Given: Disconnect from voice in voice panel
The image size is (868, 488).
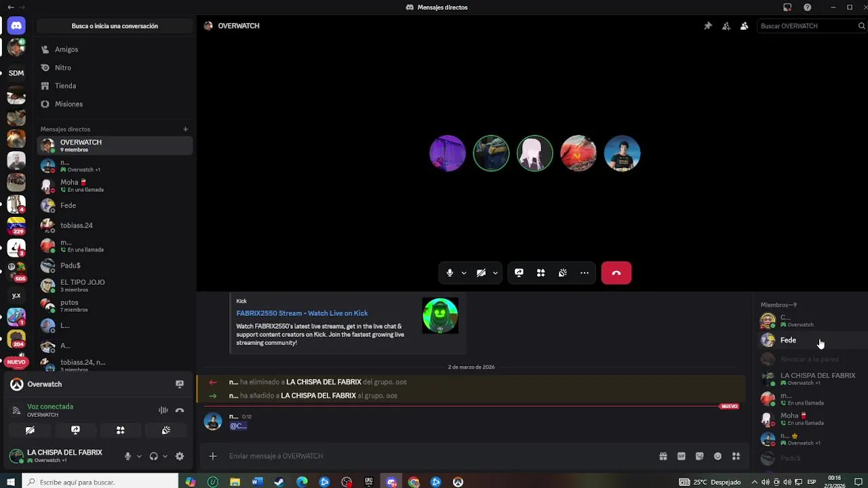Looking at the screenshot, I should [180, 410].
